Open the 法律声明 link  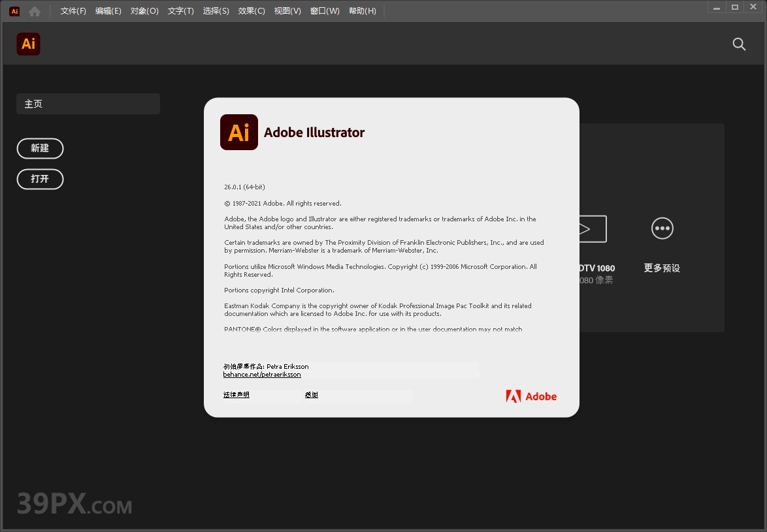pos(237,395)
